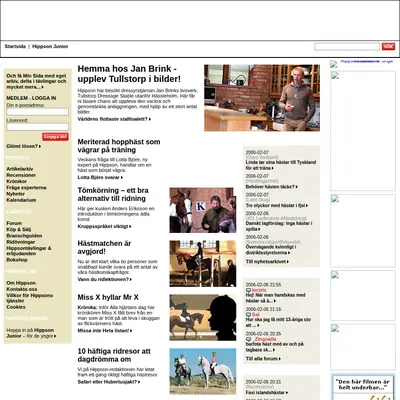Open Kroppsspråket viktigt link

pyautogui.click(x=104, y=226)
